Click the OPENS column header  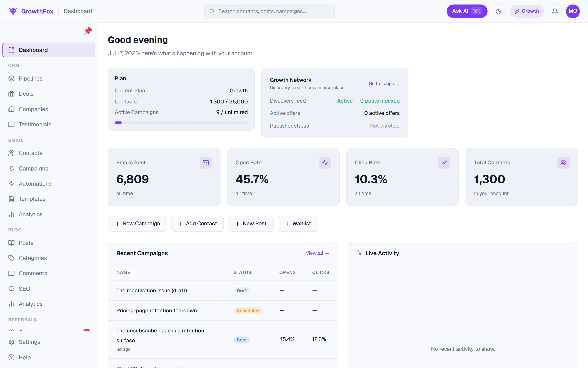click(x=287, y=272)
